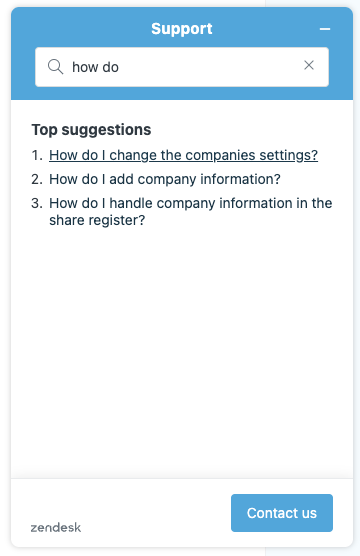The image size is (360, 556).
Task: Focus the search box after the words 'how do'
Action: coord(209,67)
